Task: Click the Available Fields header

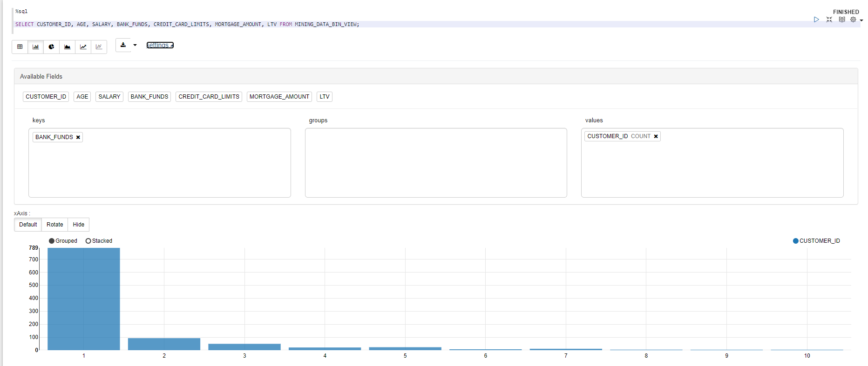Action: tap(436, 76)
